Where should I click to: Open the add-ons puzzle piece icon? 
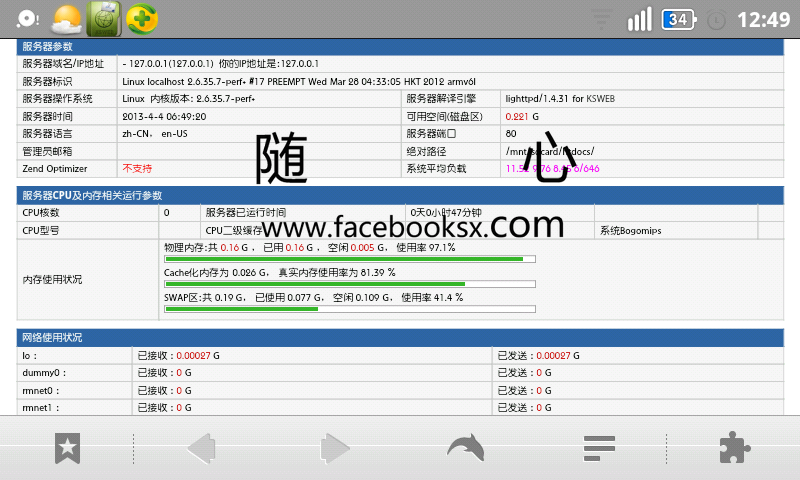pyautogui.click(x=735, y=448)
